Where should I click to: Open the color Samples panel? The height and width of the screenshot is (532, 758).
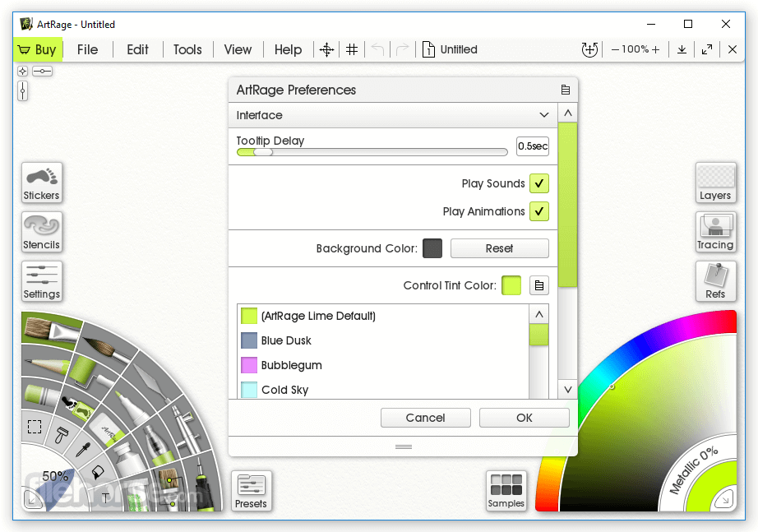[506, 491]
